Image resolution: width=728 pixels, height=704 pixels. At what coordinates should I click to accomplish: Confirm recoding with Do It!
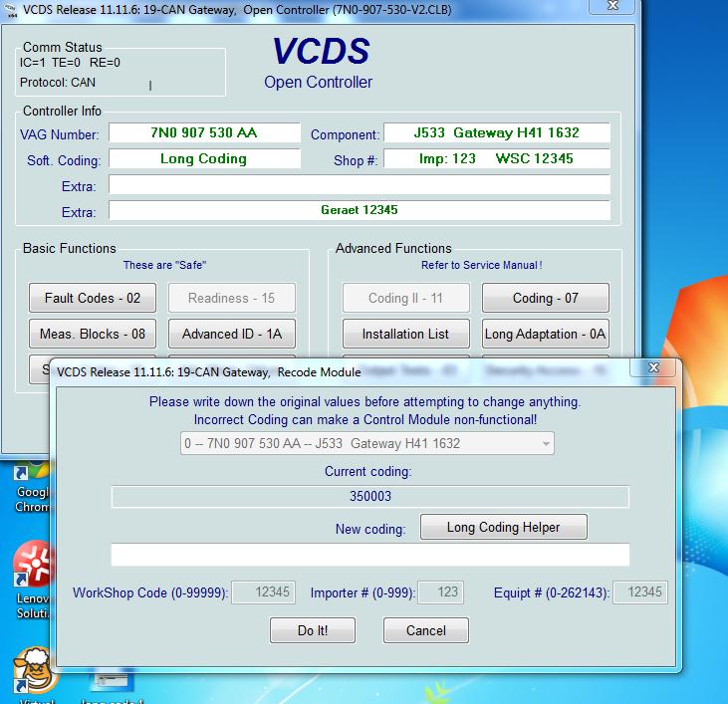coord(313,630)
